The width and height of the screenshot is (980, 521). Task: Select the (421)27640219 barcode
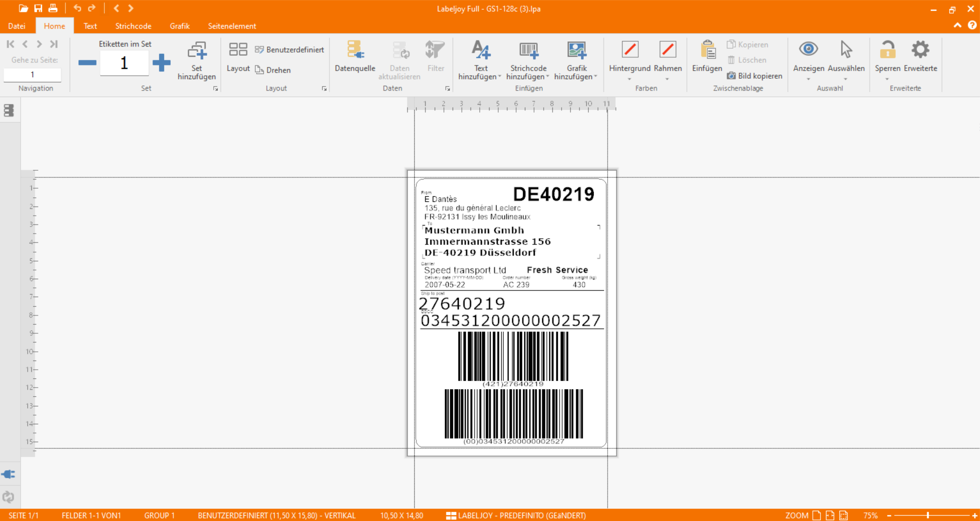(x=513, y=359)
